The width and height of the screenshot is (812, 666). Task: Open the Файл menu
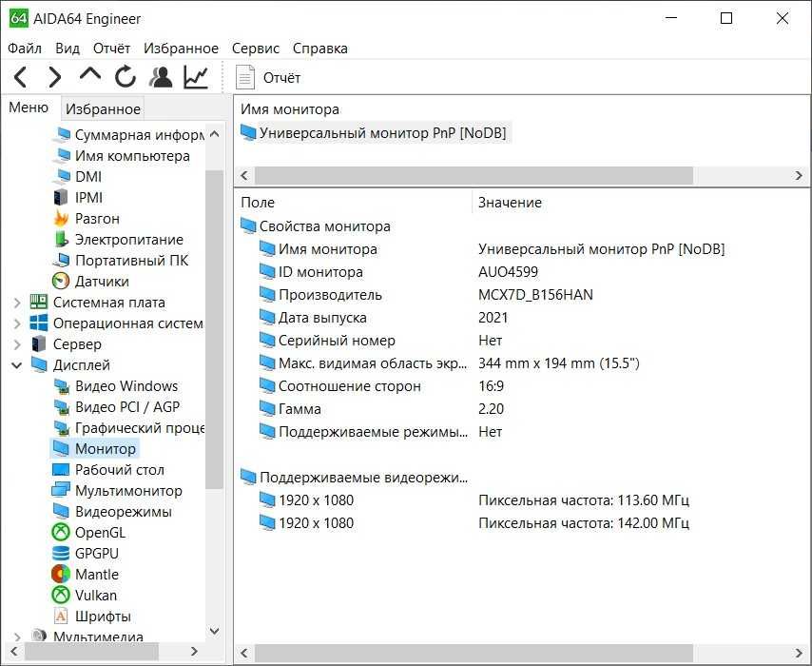25,49
